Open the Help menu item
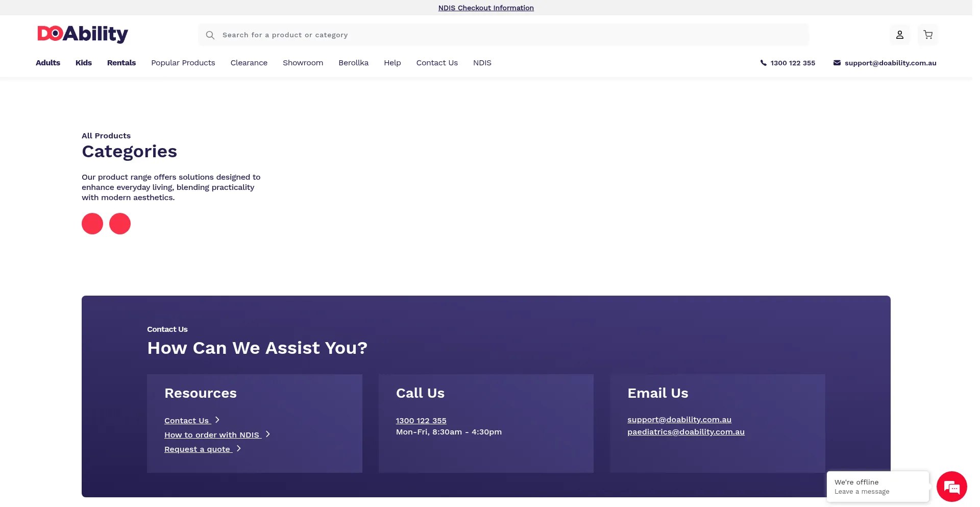The height and width of the screenshot is (507, 980). tap(393, 63)
